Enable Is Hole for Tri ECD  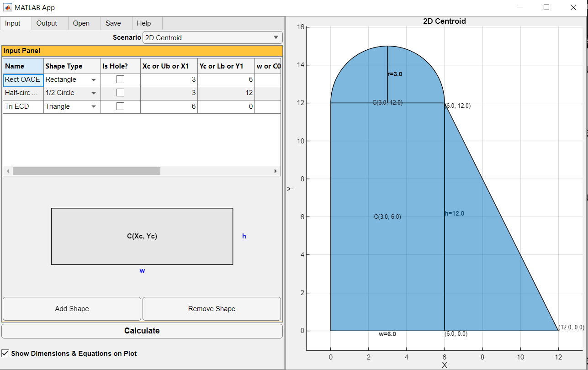coord(120,106)
